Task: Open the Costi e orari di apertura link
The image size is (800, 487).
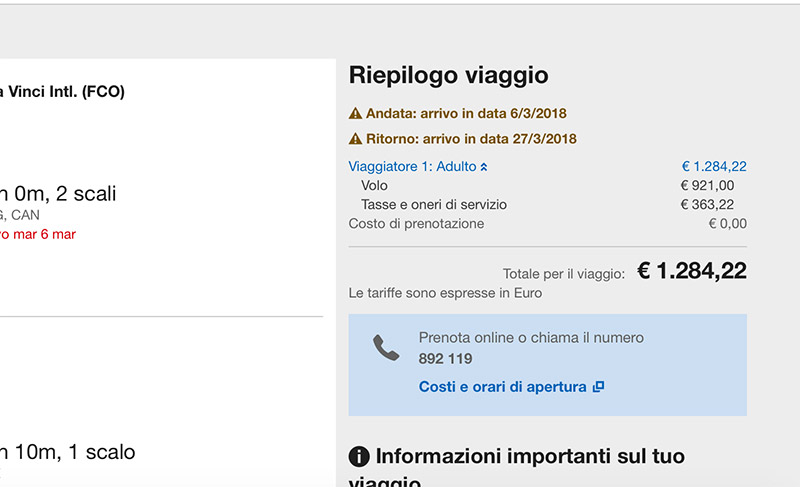Action: pos(502,387)
